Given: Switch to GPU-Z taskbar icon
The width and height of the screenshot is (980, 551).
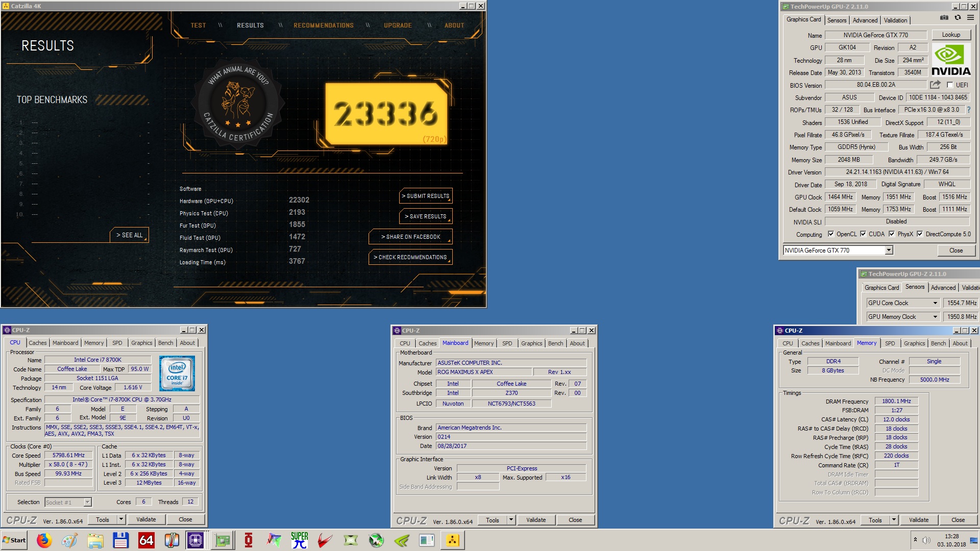Looking at the screenshot, I should click(x=223, y=540).
